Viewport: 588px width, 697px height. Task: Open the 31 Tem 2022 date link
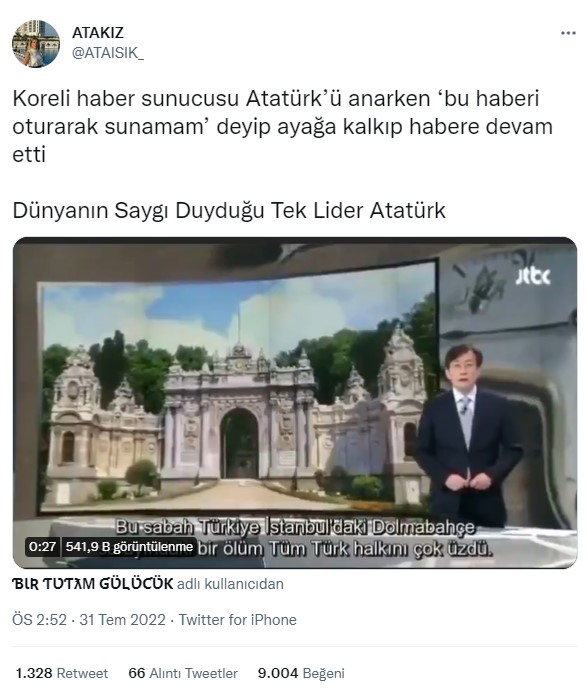coord(122,620)
